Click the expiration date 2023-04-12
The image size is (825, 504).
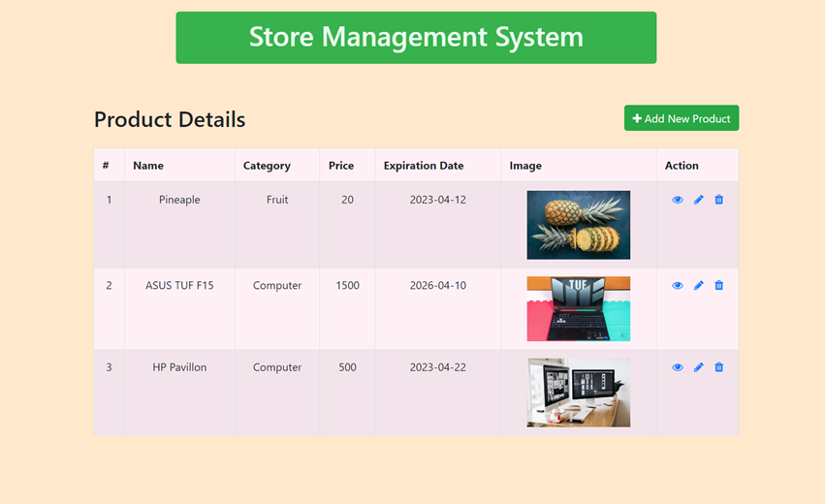(x=438, y=200)
